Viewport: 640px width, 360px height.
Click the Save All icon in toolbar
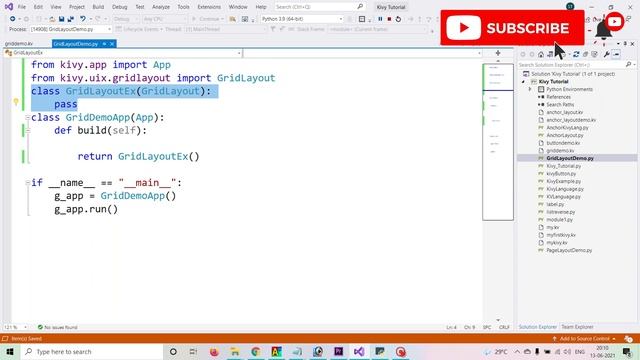pyautogui.click(x=71, y=19)
